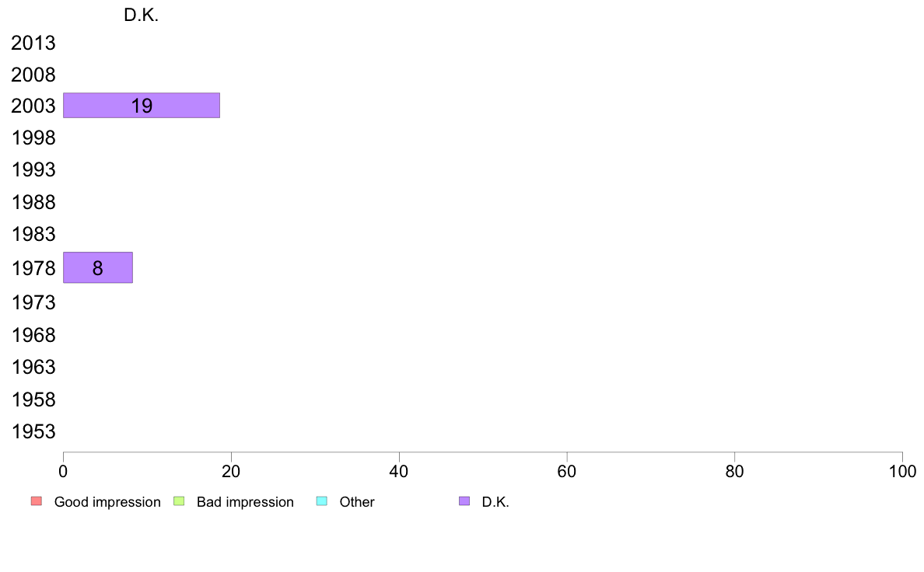This screenshot has width=924, height=572.
Task: Click the 1973 year label
Action: (33, 302)
